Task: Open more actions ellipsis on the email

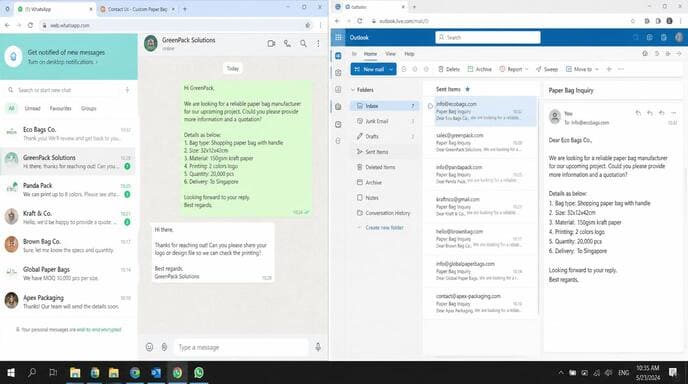Action: click(x=674, y=113)
